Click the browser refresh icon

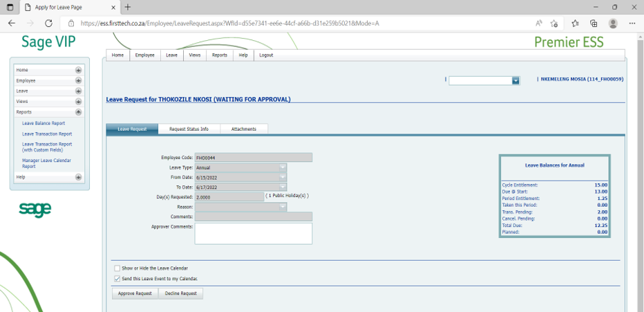tap(48, 23)
